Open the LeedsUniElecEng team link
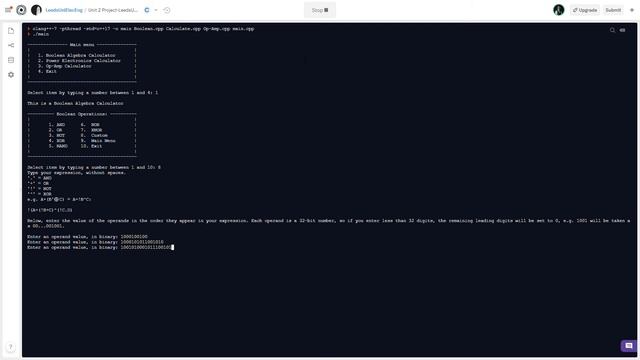 64,10
